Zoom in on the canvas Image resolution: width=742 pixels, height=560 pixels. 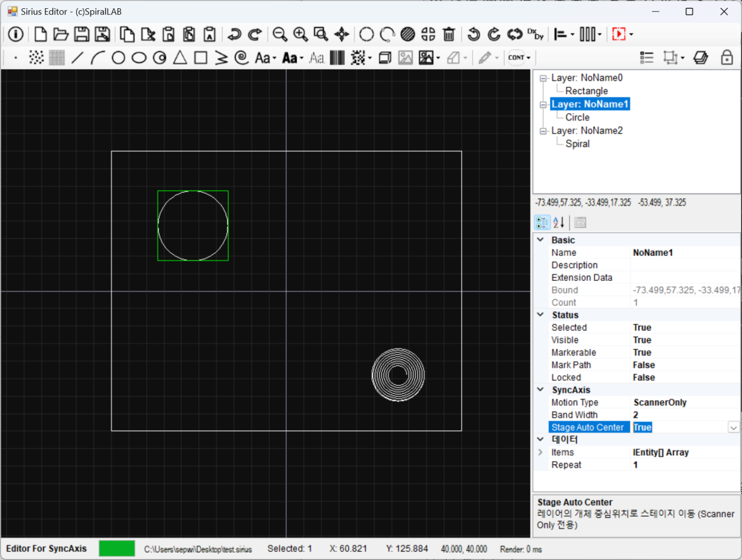pos(301,34)
